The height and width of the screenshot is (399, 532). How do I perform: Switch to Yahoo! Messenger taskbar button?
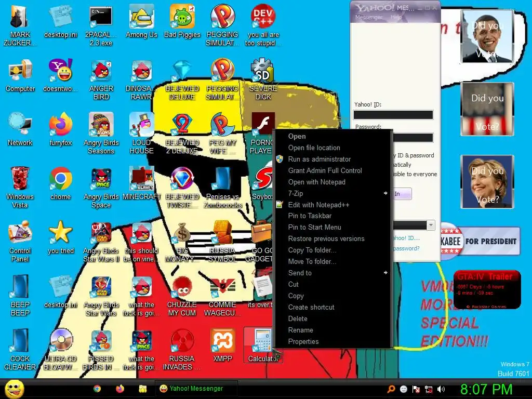(x=196, y=389)
